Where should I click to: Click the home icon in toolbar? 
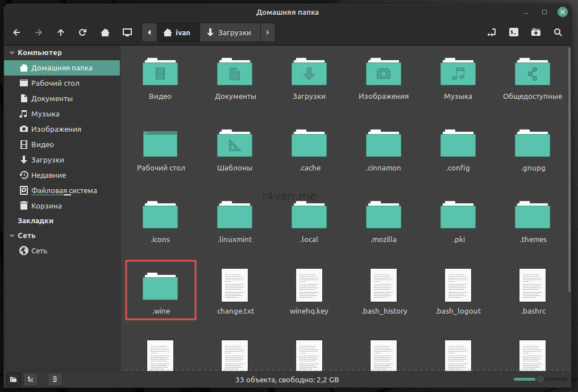point(105,33)
